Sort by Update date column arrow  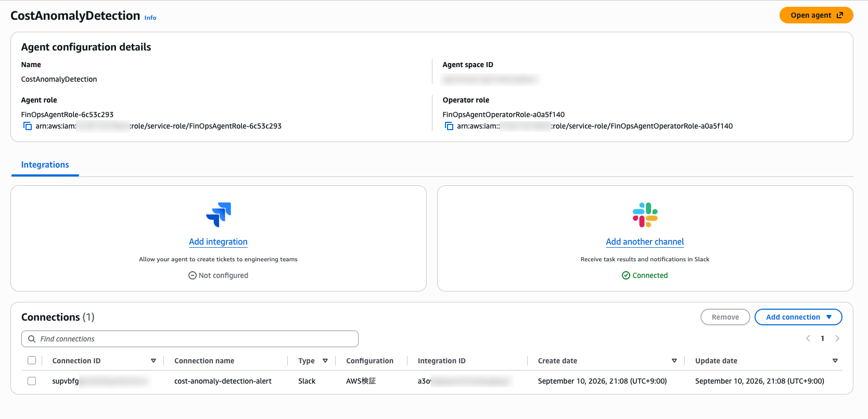point(835,361)
